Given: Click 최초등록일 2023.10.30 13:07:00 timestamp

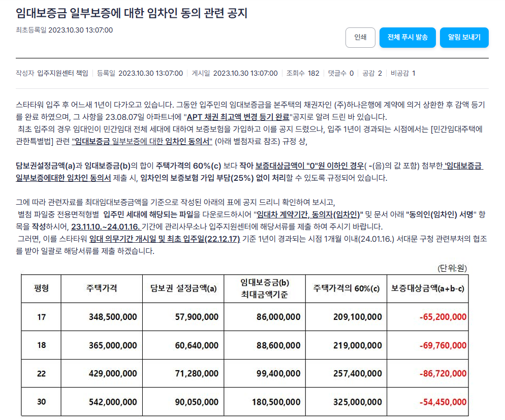Looking at the screenshot, I should pyautogui.click(x=64, y=30).
